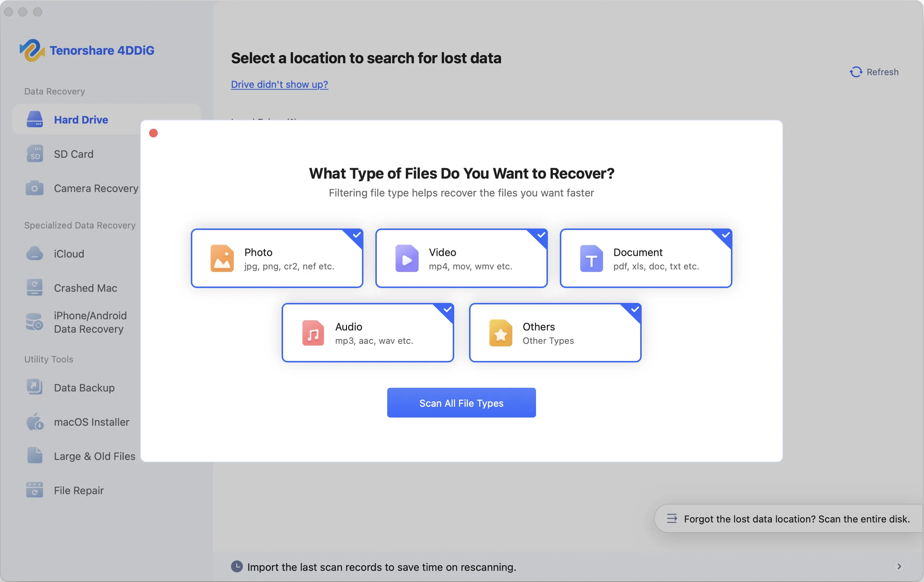
Task: Open macOS Installer apple icon
Action: pyautogui.click(x=35, y=422)
